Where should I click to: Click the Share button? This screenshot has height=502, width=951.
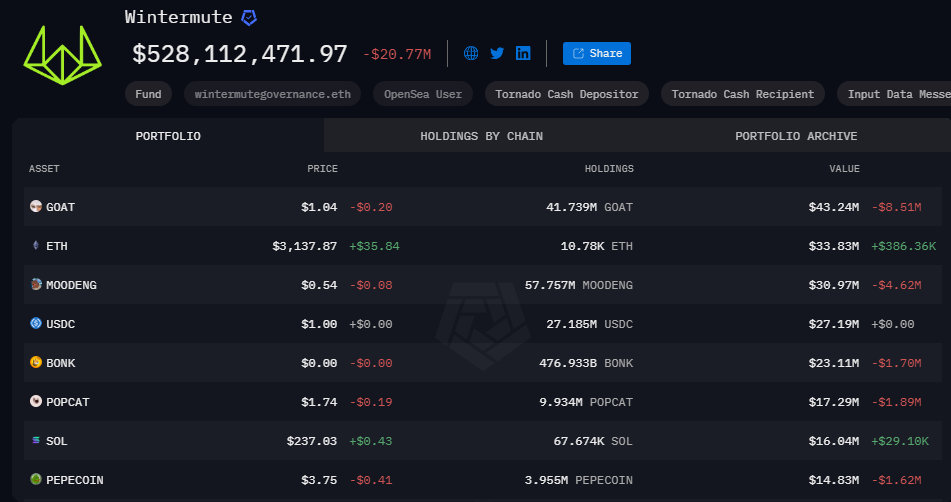(x=597, y=53)
